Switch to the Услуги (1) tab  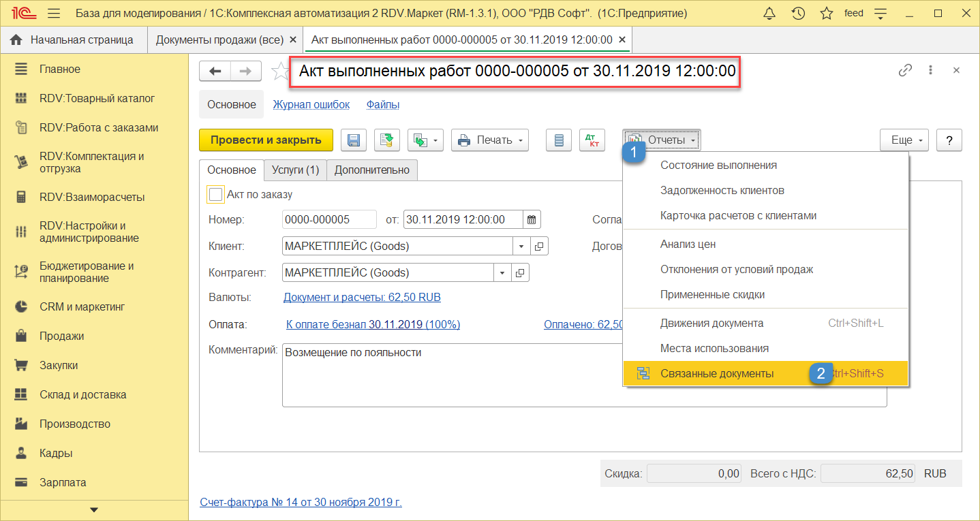[x=295, y=170]
